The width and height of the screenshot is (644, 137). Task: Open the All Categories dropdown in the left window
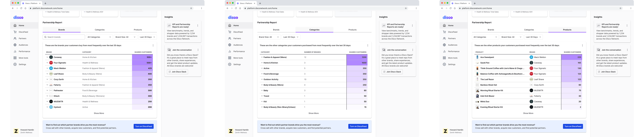tap(99, 37)
